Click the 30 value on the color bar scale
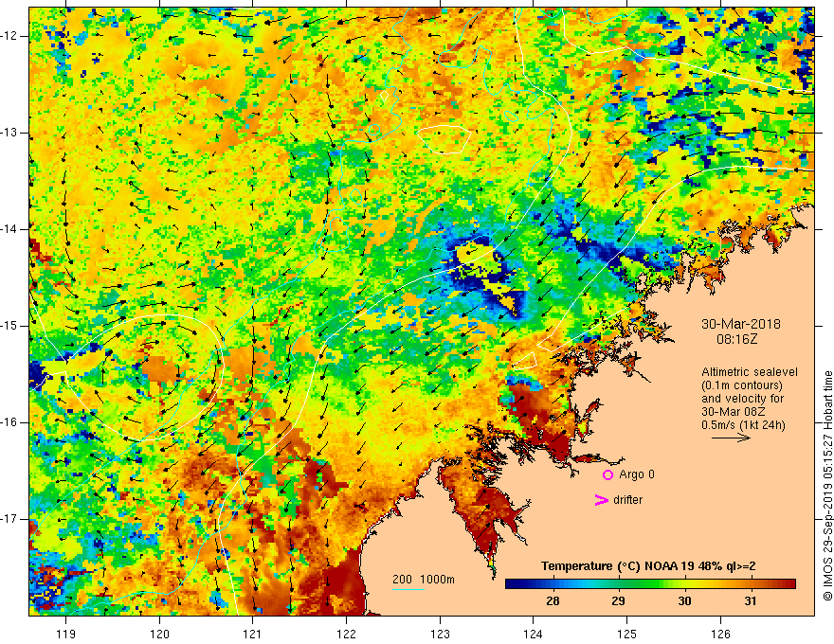The image size is (834, 644). [684, 601]
